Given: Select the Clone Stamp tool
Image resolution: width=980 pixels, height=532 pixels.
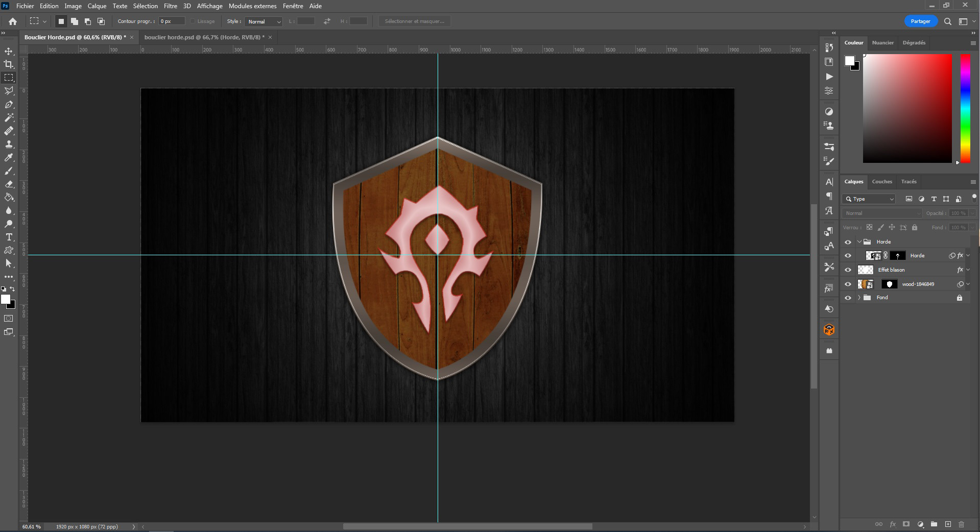Looking at the screenshot, I should 9,144.
